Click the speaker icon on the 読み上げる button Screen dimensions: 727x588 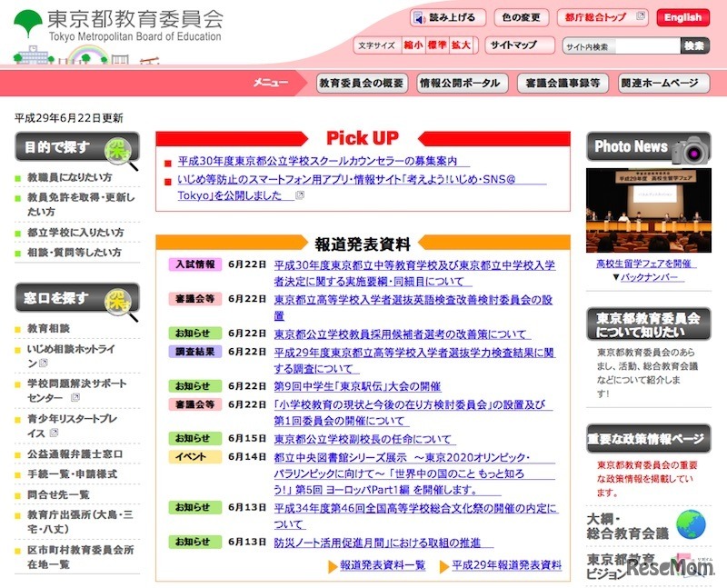point(420,16)
